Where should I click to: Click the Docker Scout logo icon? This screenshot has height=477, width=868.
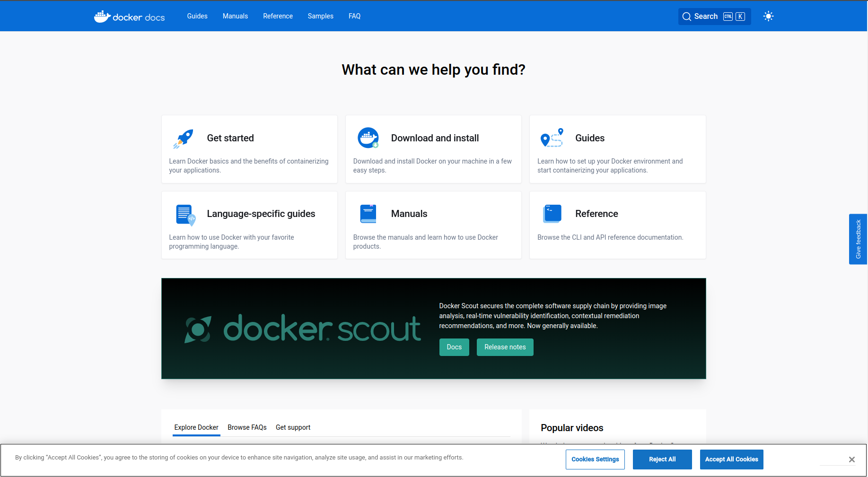pyautogui.click(x=198, y=329)
